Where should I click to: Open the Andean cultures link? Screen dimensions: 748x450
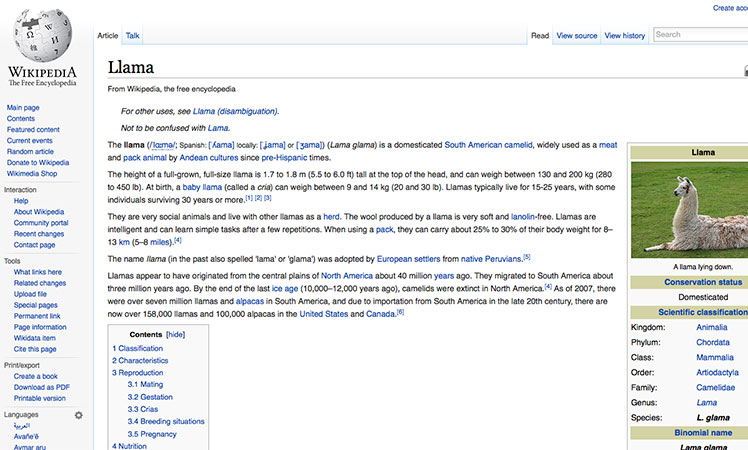click(208, 157)
